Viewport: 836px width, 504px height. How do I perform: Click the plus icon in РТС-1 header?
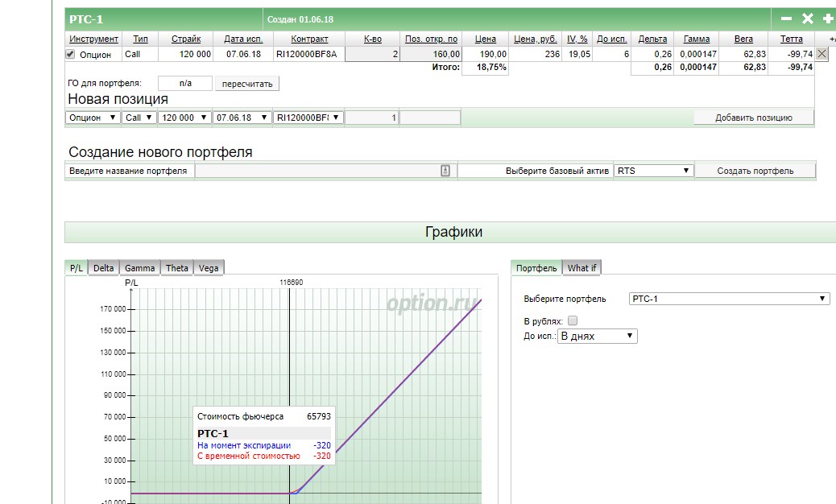tap(828, 19)
